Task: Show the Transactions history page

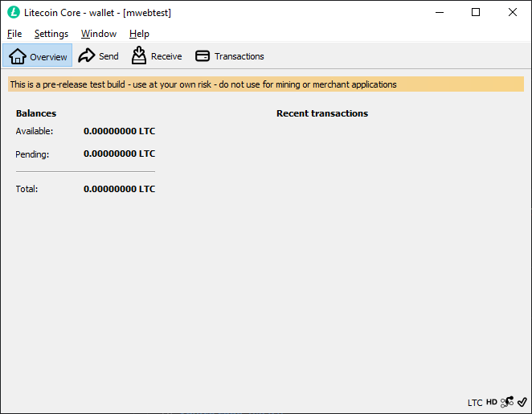Action: 230,56
